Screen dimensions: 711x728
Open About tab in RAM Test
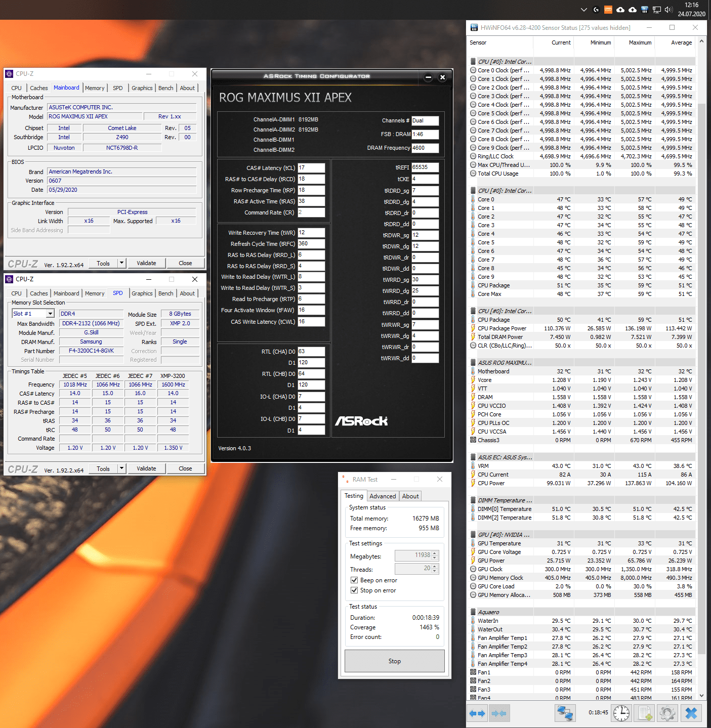(410, 496)
